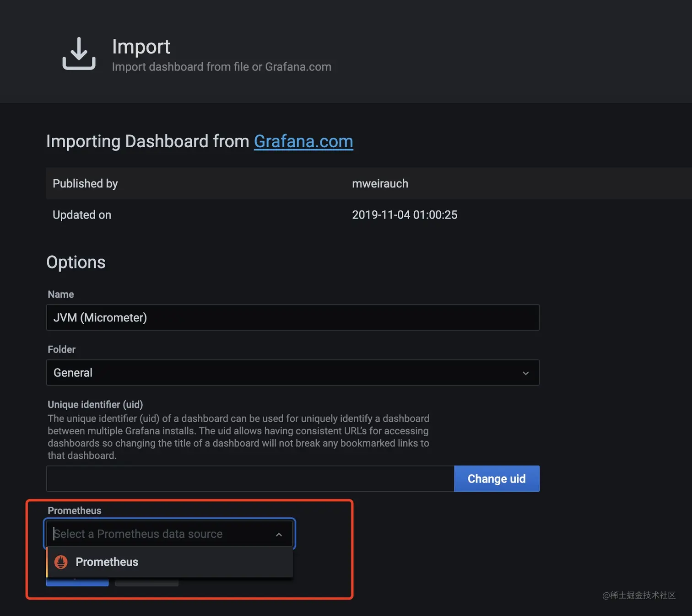Image resolution: width=692 pixels, height=616 pixels.
Task: Edit the Name field JVM (Micrometer)
Action: point(293,317)
